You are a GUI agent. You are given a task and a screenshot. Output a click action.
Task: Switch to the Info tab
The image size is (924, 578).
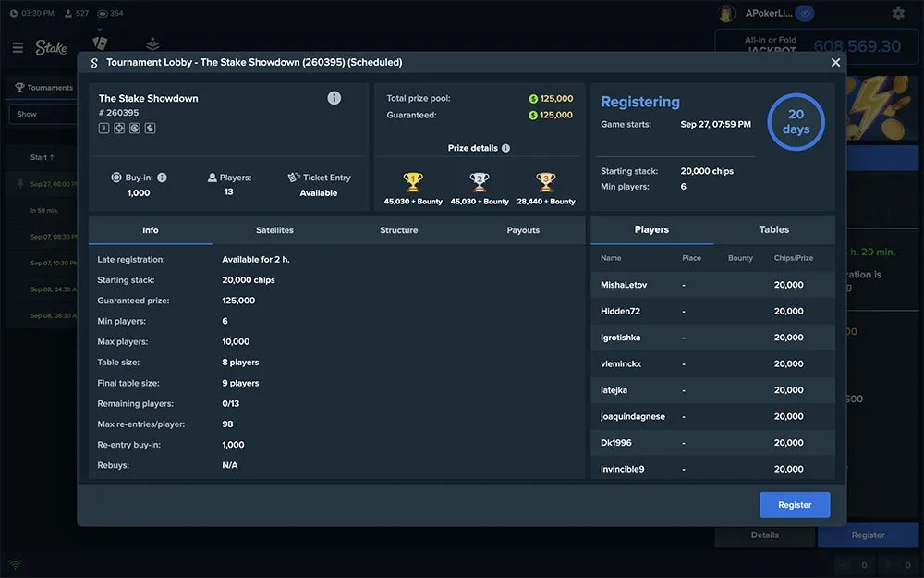(151, 230)
